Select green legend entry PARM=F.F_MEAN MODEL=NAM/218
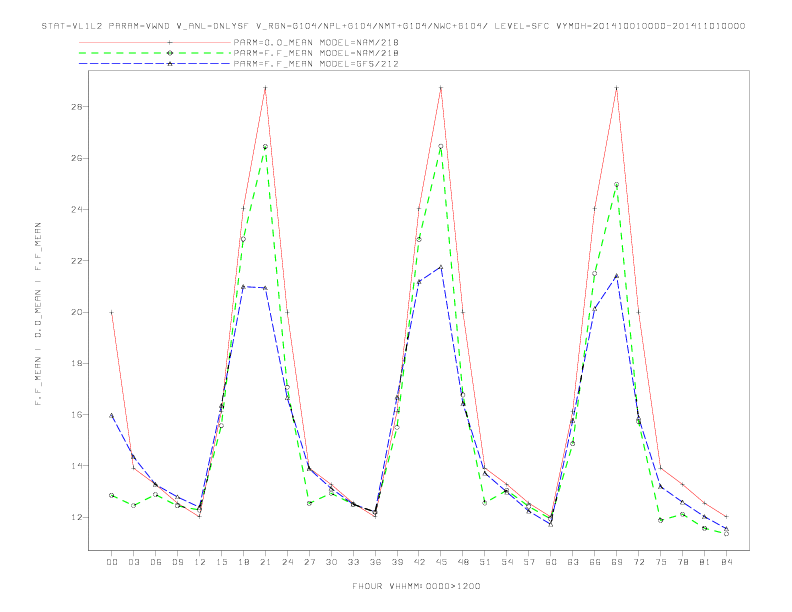Viewport: 792px width, 612px height. pos(316,53)
